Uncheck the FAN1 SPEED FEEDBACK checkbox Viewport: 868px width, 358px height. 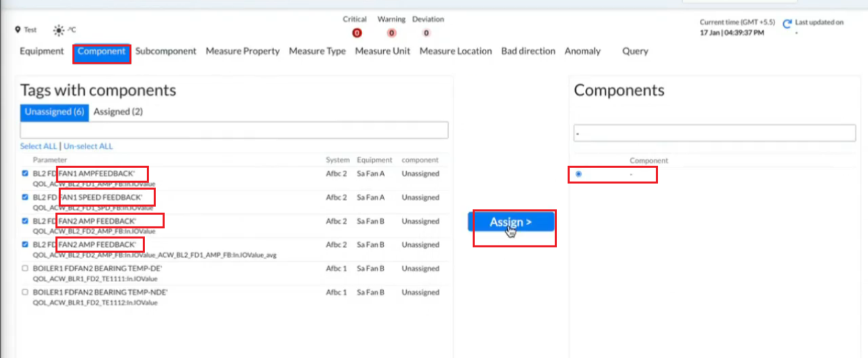25,197
